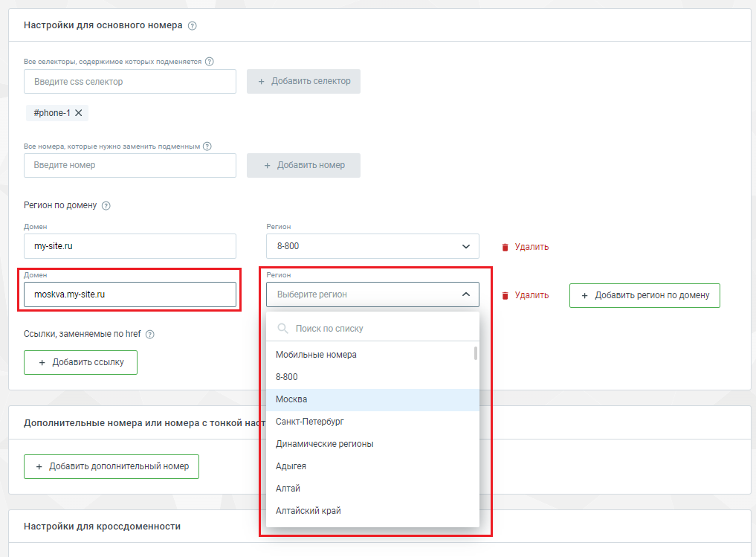
Task: Focus the Введите номер input field
Action: coord(129,165)
